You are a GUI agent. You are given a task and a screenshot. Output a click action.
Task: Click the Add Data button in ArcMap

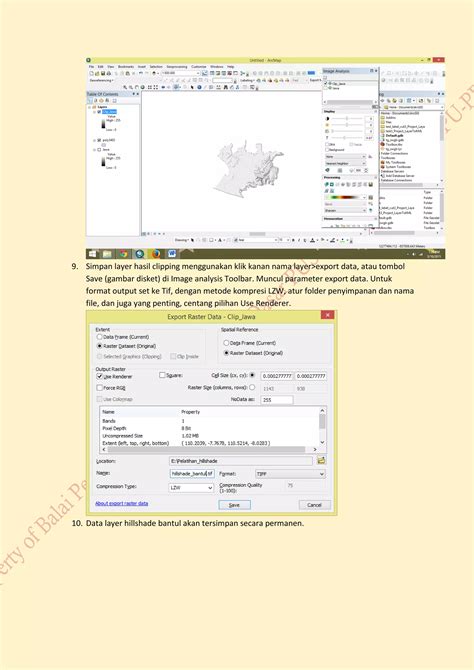(154, 73)
